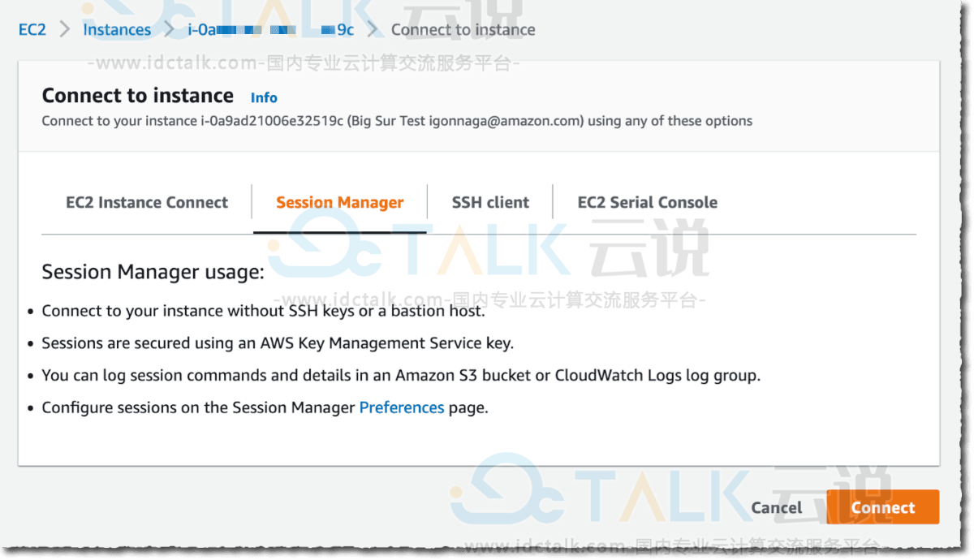Open the Session Manager Preferences link
The width and height of the screenshot is (974, 560).
coord(402,407)
